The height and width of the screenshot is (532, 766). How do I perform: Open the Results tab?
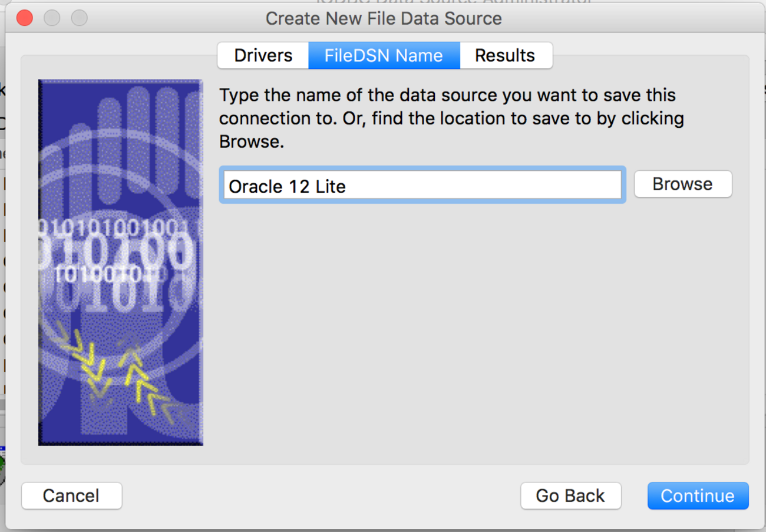pyautogui.click(x=506, y=55)
